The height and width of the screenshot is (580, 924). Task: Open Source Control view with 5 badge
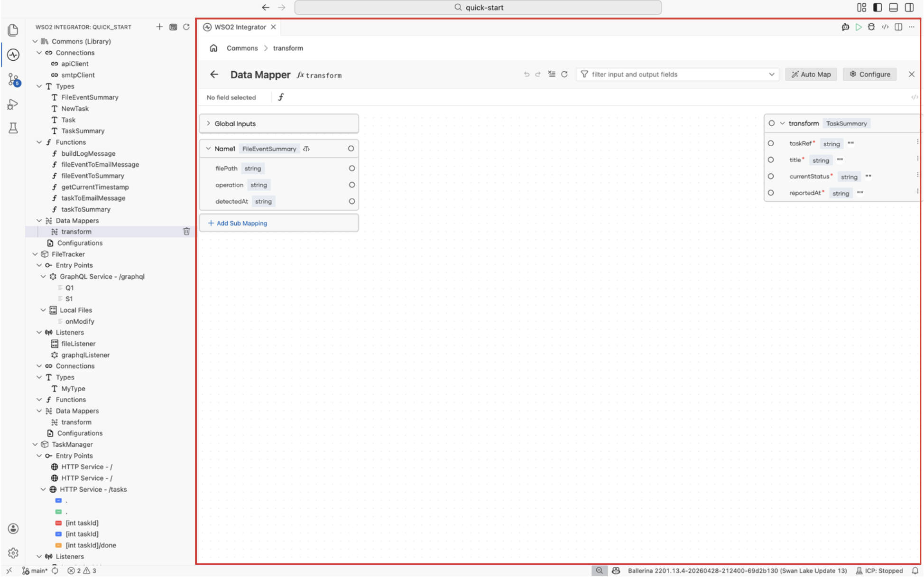tap(13, 79)
